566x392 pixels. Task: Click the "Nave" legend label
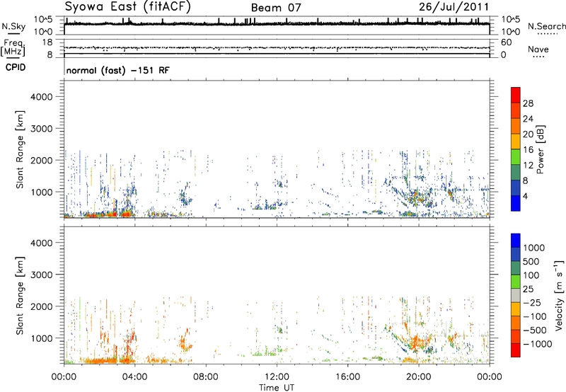coord(538,50)
